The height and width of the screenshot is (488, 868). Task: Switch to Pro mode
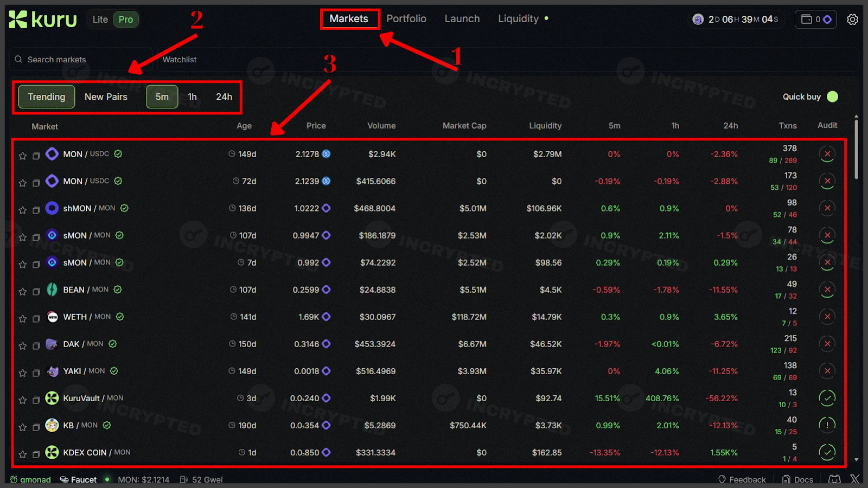coord(126,20)
